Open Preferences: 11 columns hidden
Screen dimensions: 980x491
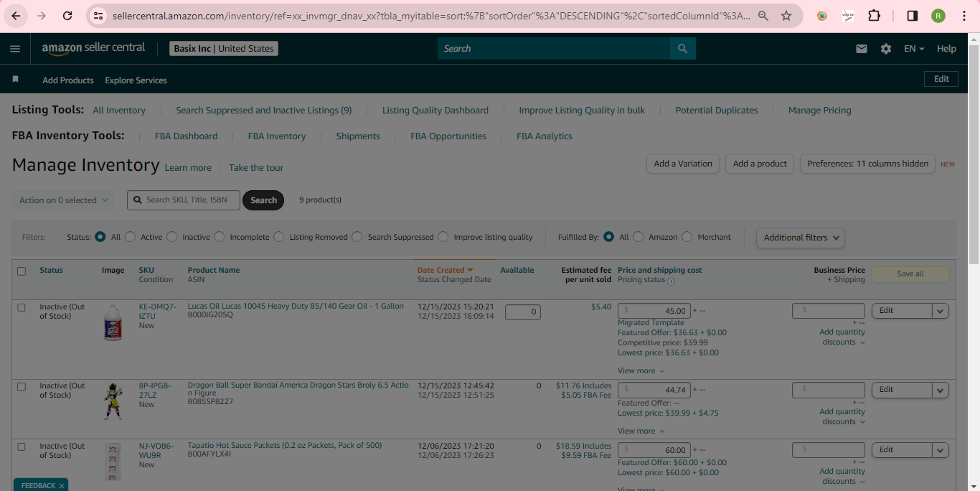click(868, 164)
